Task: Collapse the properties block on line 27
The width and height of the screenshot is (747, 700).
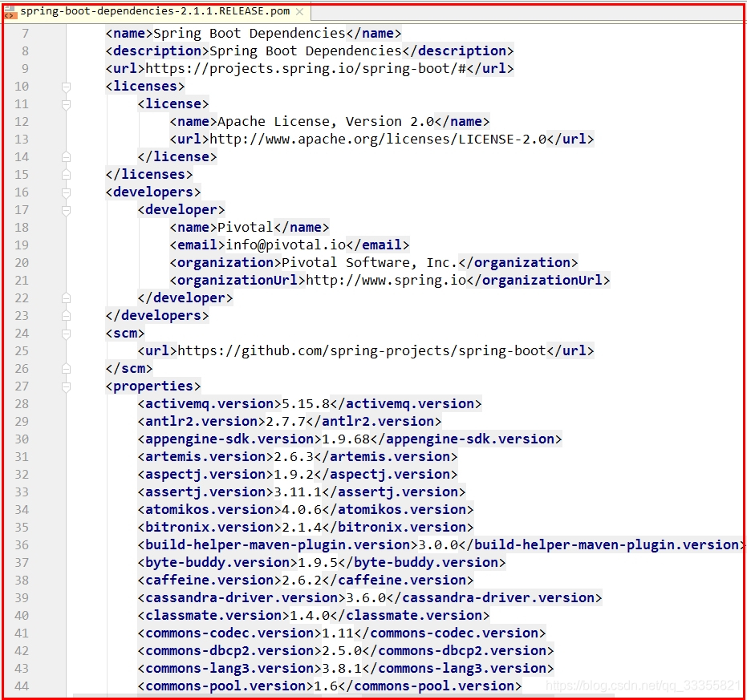Action: (67, 386)
